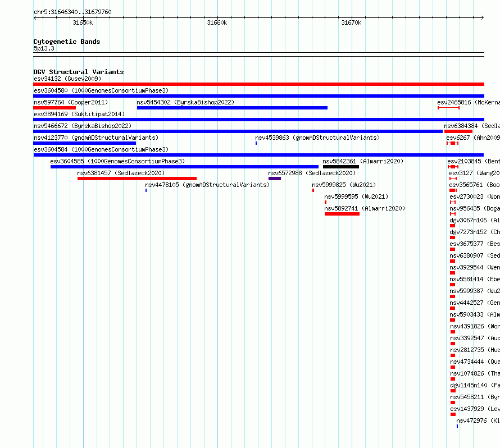Open nsv6572988 (Sedlazeck2020) label
Image resolution: width=500 pixels, height=448 pixels.
click(312, 173)
